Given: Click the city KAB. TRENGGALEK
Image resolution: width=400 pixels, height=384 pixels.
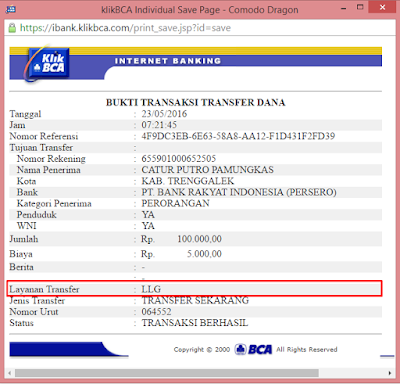Looking at the screenshot, I should tap(188, 181).
